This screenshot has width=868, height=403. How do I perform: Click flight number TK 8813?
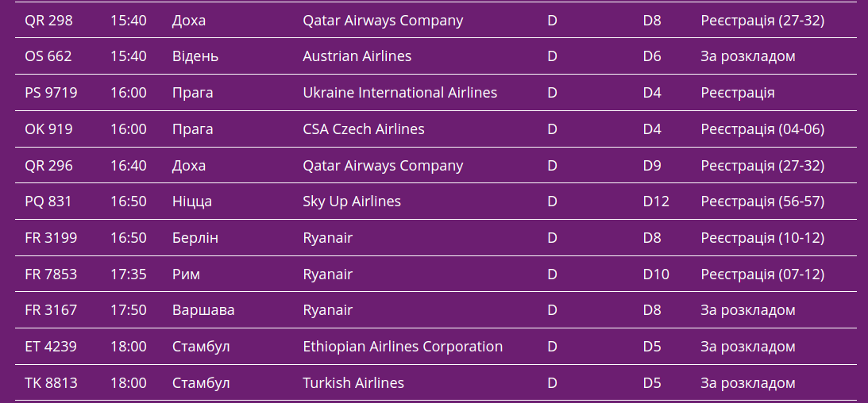51,383
